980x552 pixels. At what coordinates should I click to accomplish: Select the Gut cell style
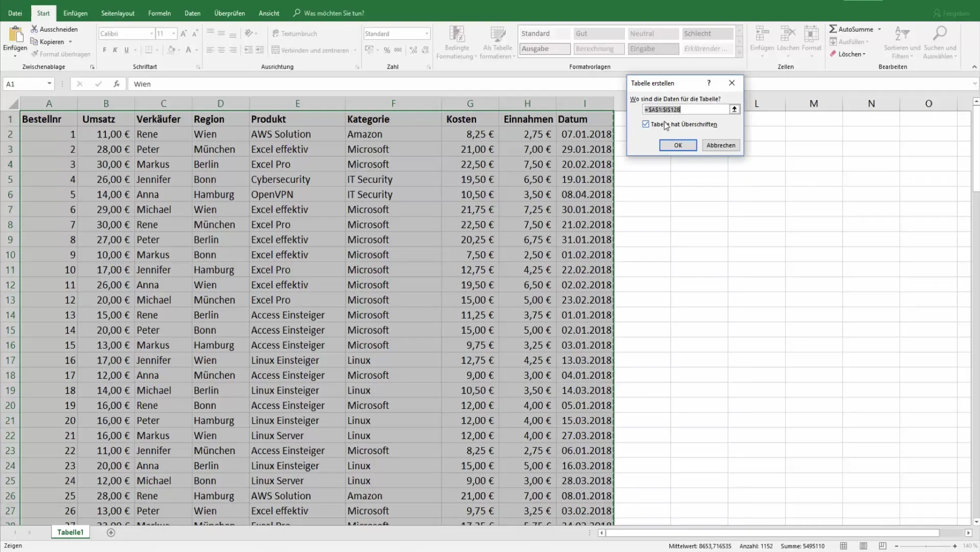[x=599, y=34]
